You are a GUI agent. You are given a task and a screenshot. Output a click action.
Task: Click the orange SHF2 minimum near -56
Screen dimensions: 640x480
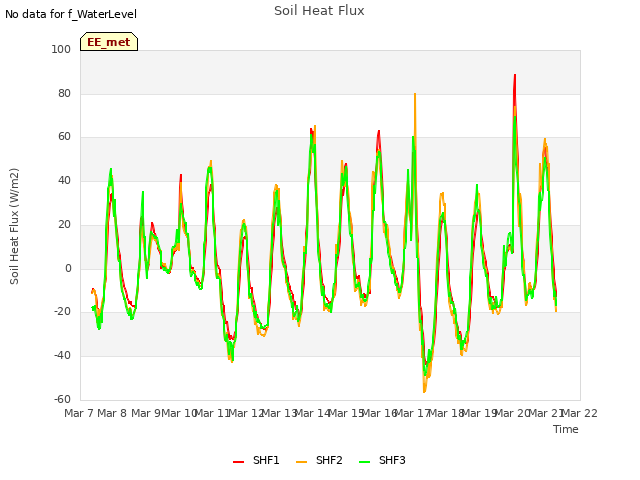coord(424,391)
